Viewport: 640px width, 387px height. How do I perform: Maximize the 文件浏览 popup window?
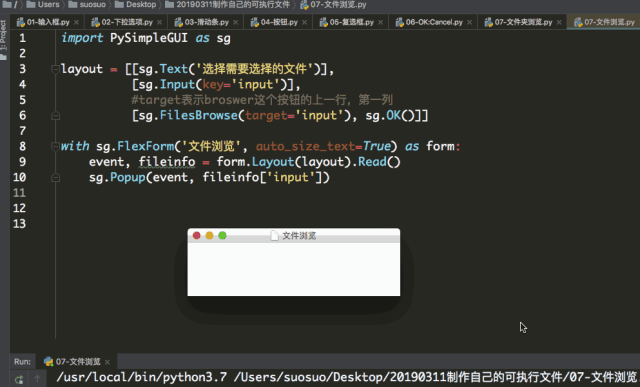coord(222,236)
